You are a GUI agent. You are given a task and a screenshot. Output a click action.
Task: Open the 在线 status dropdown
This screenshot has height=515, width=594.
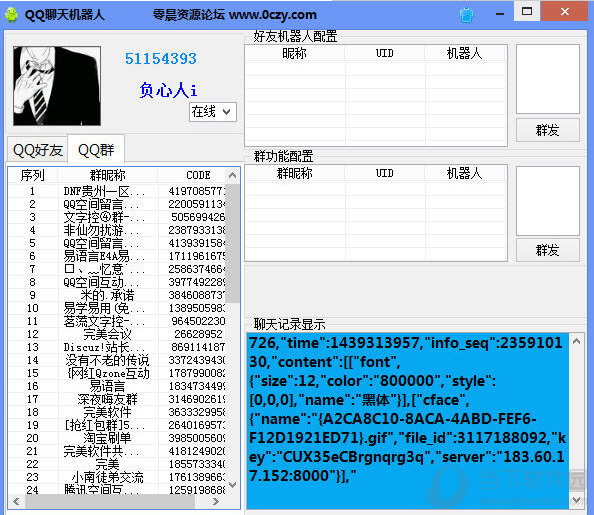coord(213,112)
